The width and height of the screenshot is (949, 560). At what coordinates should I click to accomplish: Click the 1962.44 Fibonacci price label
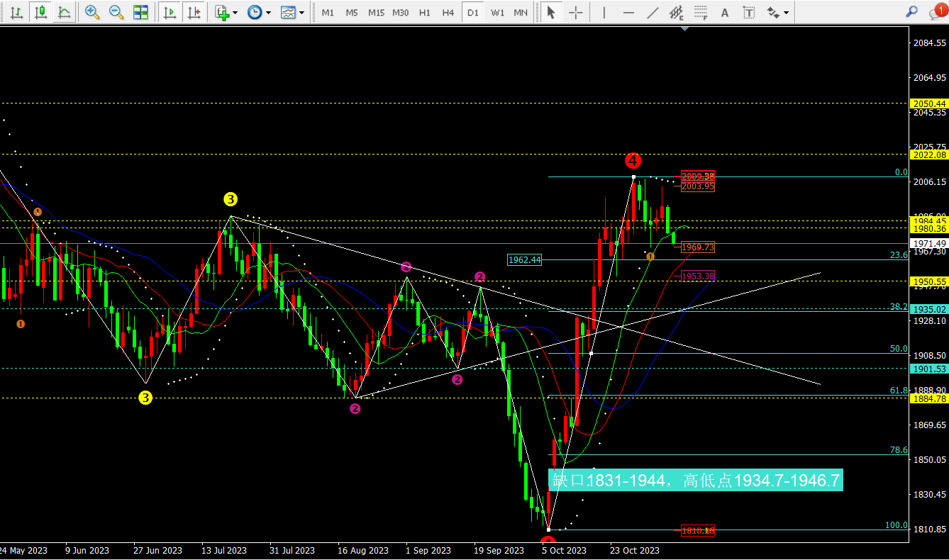(x=524, y=260)
